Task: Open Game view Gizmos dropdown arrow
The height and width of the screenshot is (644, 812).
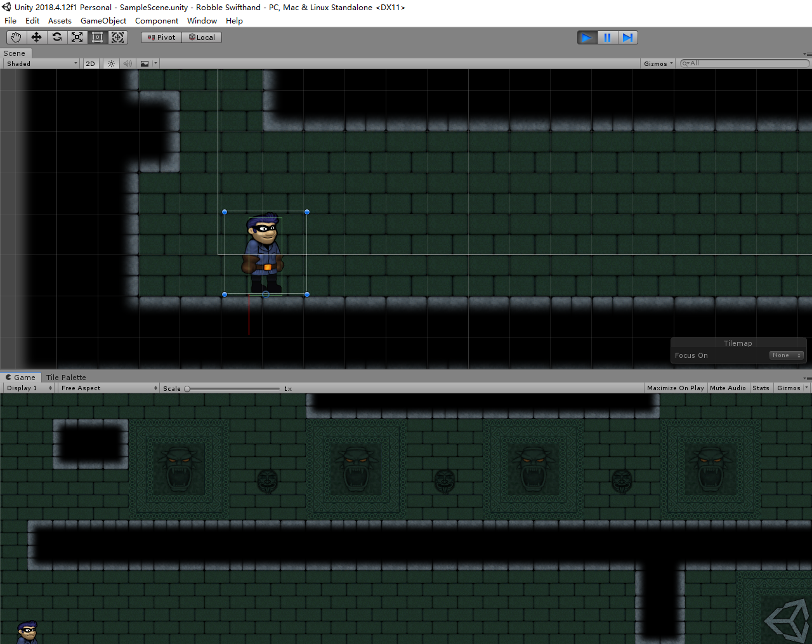Action: pos(807,388)
